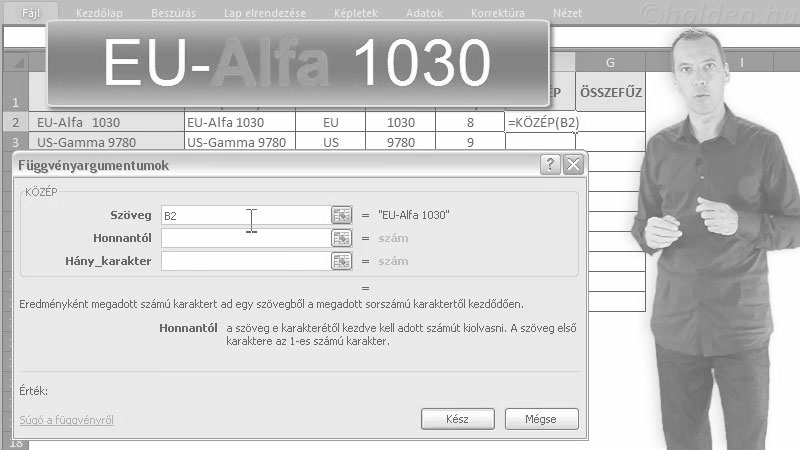Click the question mark help icon in dialog
This screenshot has height=450, width=800.
tap(550, 165)
